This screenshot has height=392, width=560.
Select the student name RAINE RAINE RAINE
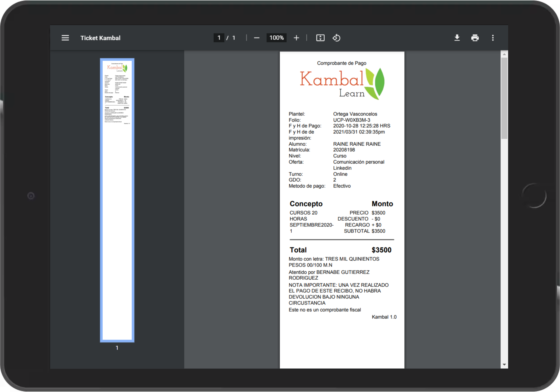(357, 144)
